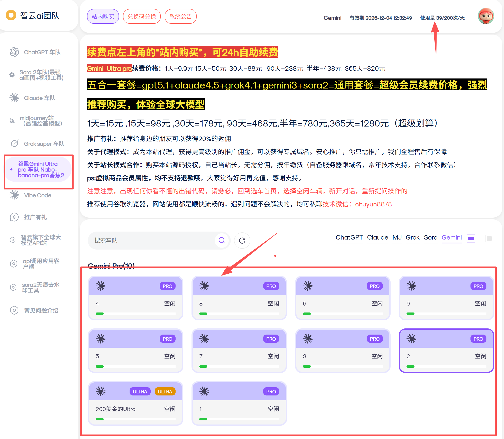Image resolution: width=504 pixels, height=439 pixels.
Task: Click the ChatGPT 车队 sidebar icon
Action: coord(14,52)
